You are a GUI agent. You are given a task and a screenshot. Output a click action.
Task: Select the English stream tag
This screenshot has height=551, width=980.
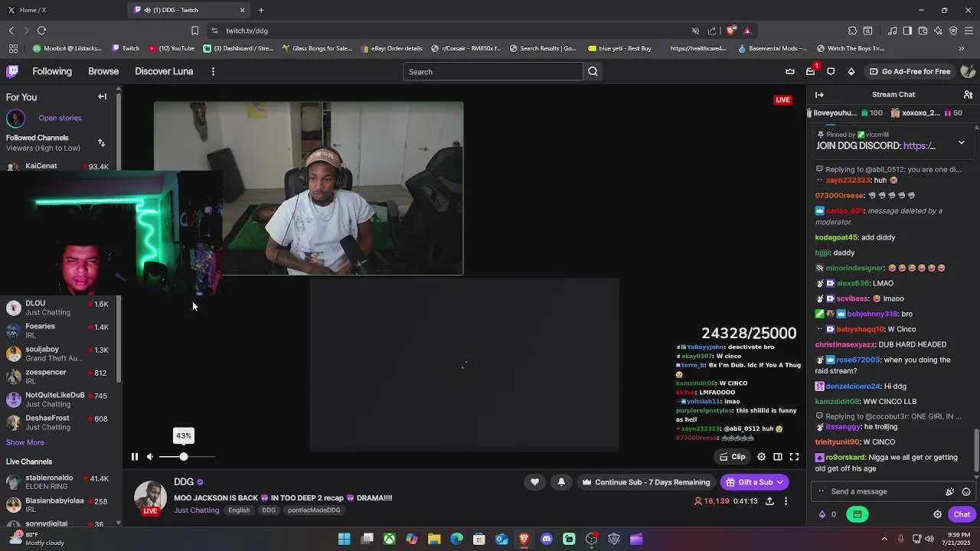click(x=239, y=510)
